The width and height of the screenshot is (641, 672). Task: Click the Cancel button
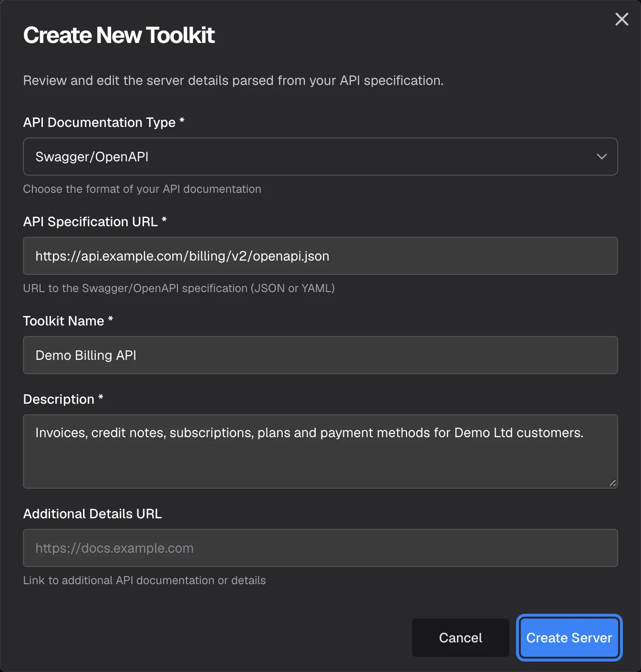point(461,638)
